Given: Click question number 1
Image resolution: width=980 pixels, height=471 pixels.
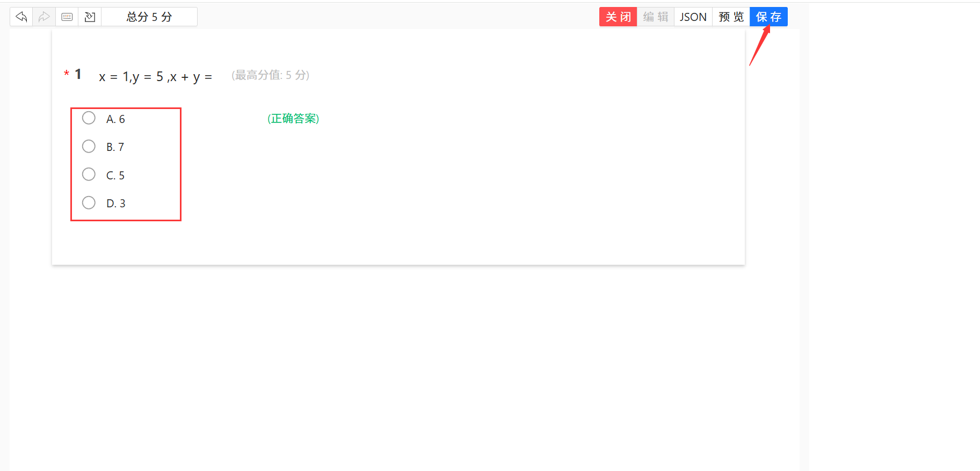Looking at the screenshot, I should coord(78,74).
